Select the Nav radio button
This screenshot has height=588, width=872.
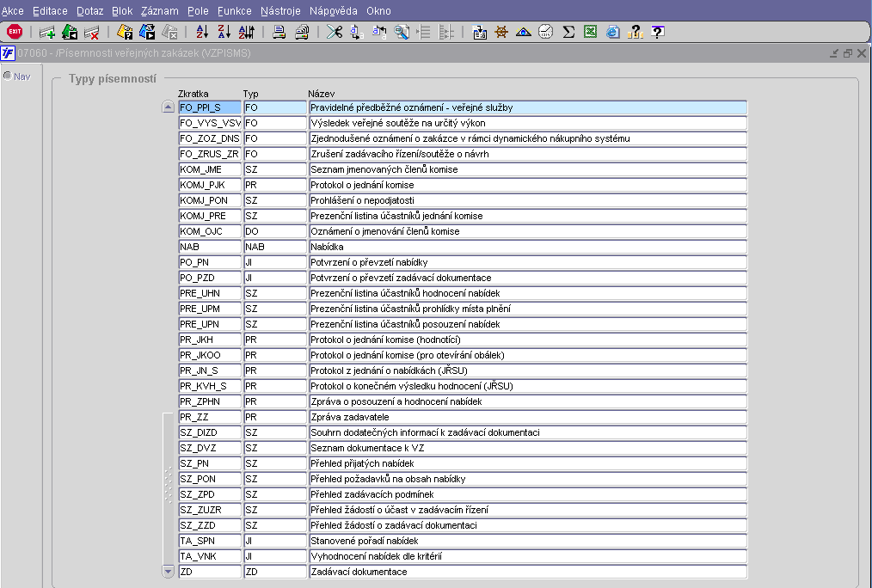(7, 76)
